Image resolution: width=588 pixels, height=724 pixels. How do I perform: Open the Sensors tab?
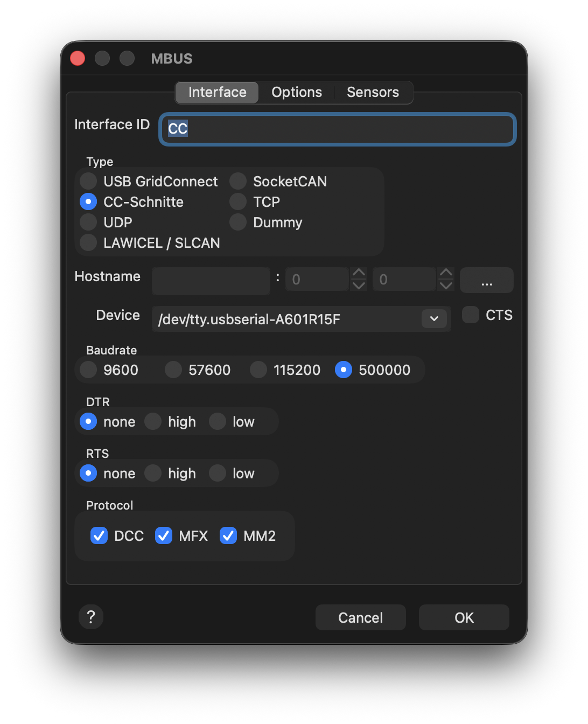click(373, 93)
